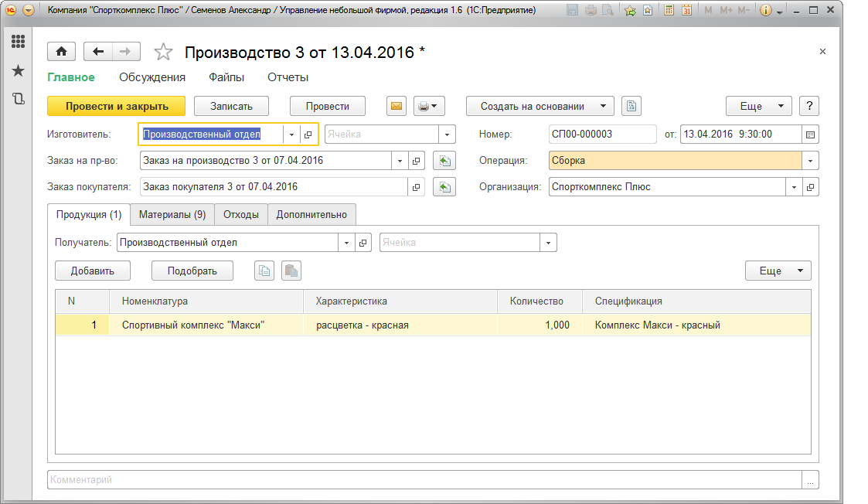This screenshot has width=868, height=504.
Task: Expand the Изготовитель dropdown arrow
Action: tap(291, 135)
